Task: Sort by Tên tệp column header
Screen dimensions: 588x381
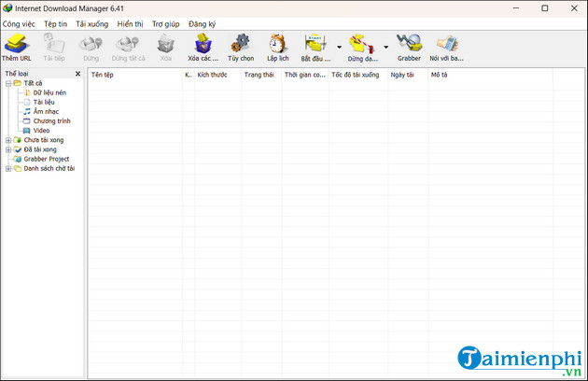Action: point(135,75)
